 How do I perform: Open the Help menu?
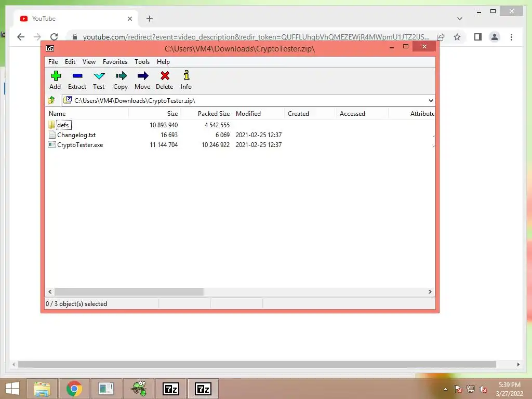[x=163, y=62]
